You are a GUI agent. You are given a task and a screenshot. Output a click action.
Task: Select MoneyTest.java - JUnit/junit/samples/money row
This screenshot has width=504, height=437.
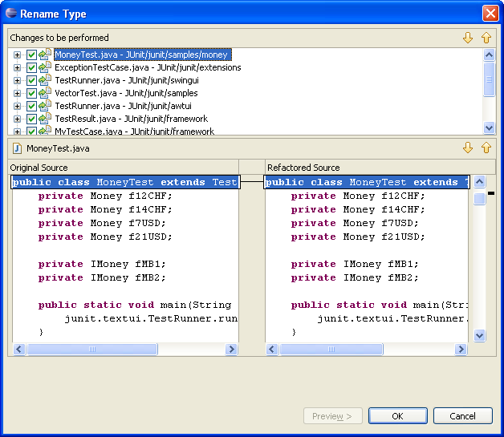pyautogui.click(x=142, y=55)
